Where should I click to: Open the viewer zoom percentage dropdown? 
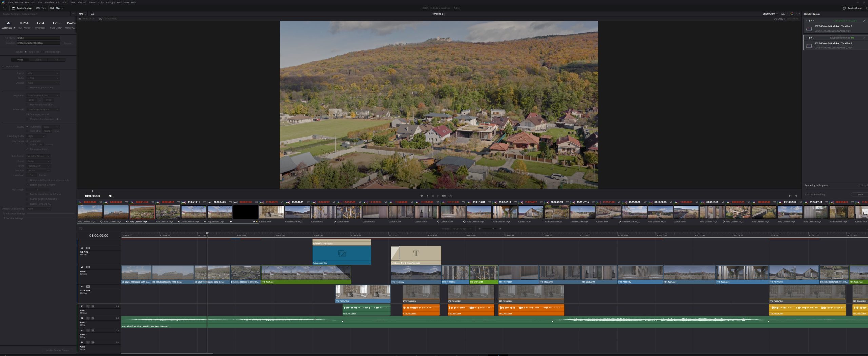pos(82,14)
